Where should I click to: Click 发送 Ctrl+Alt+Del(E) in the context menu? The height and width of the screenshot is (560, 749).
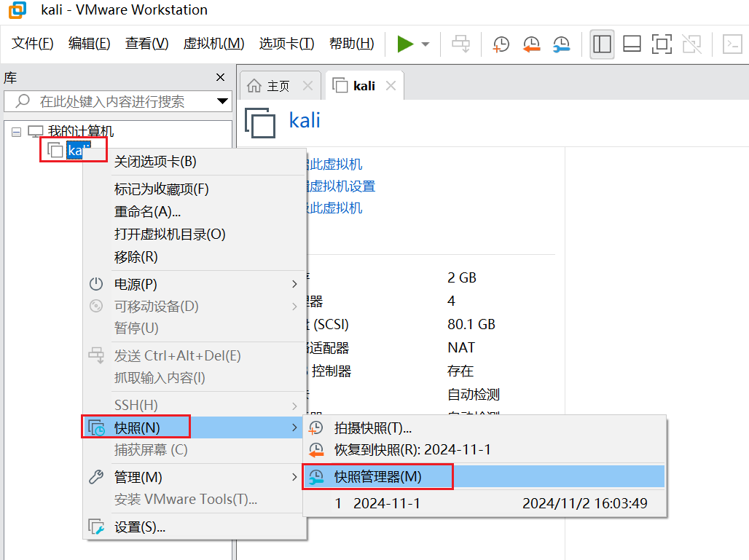[x=195, y=355]
